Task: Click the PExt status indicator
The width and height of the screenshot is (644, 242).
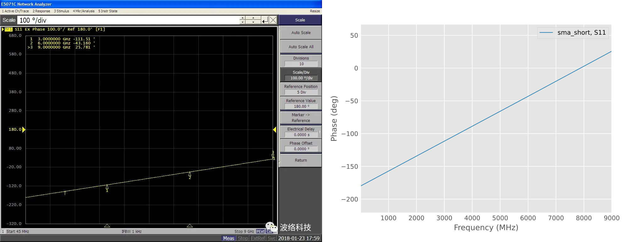Action: pos(260,232)
